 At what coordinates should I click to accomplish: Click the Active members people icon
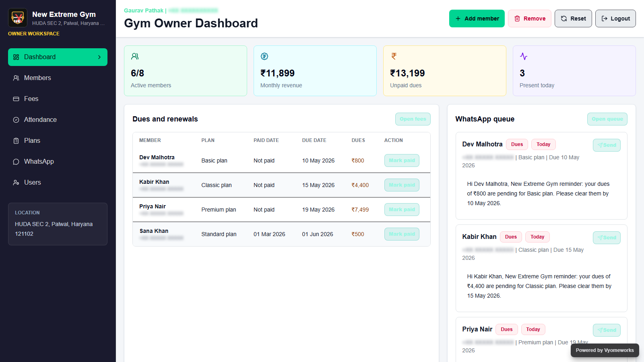pyautogui.click(x=135, y=56)
